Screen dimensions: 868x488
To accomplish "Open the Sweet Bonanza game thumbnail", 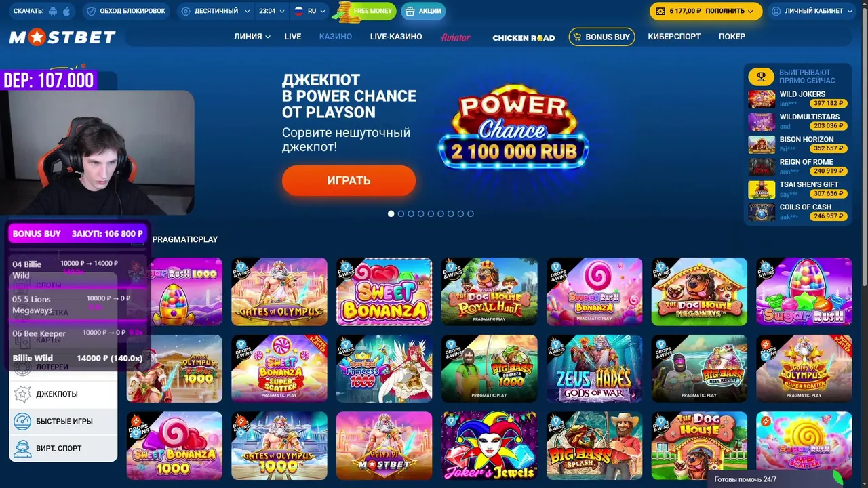I will (x=384, y=291).
